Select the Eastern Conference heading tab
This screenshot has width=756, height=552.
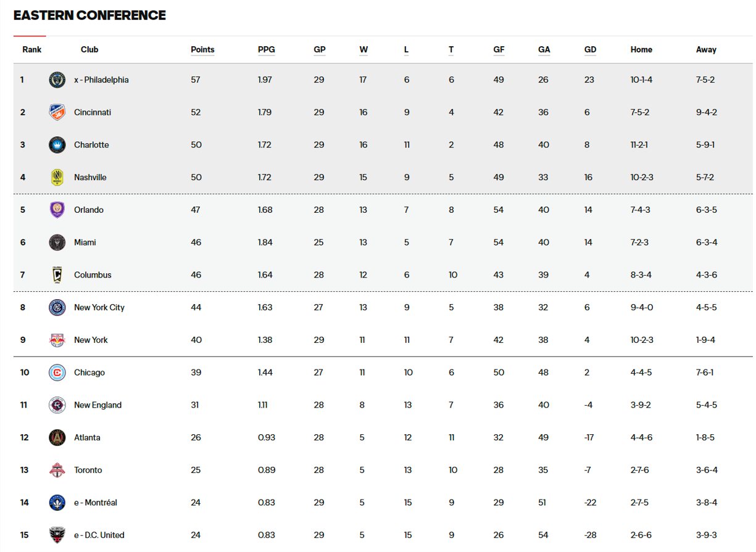pyautogui.click(x=89, y=15)
